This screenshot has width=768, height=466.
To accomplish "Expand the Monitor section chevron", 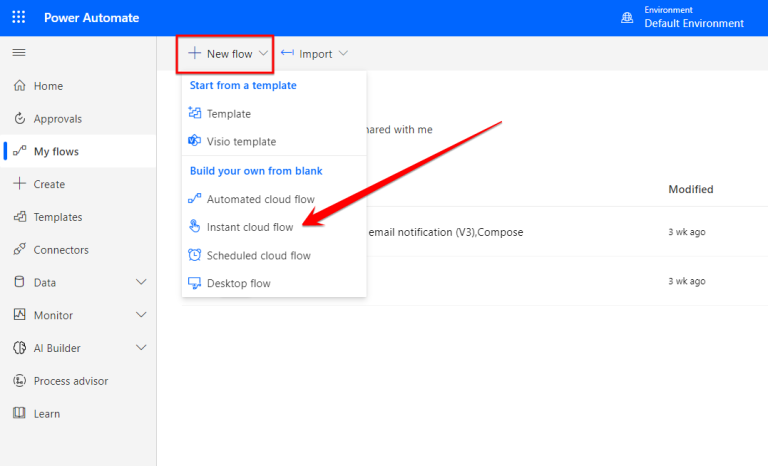I will 141,315.
